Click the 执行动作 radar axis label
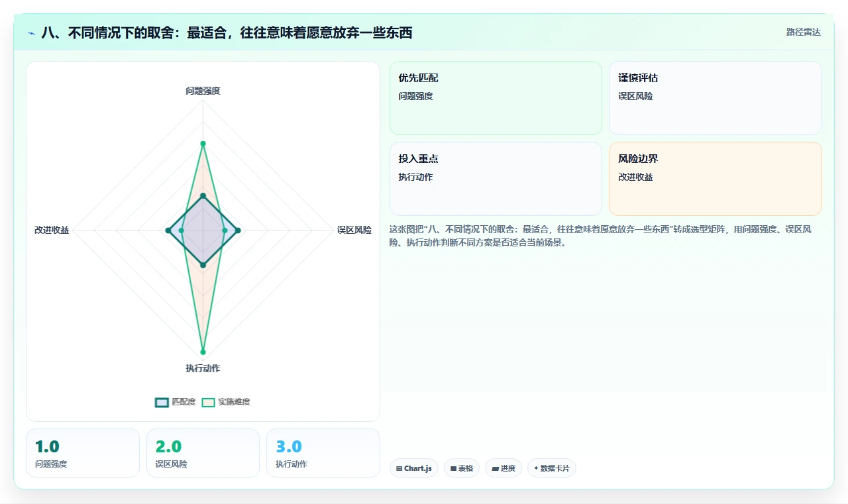This screenshot has width=848, height=504. point(203,368)
